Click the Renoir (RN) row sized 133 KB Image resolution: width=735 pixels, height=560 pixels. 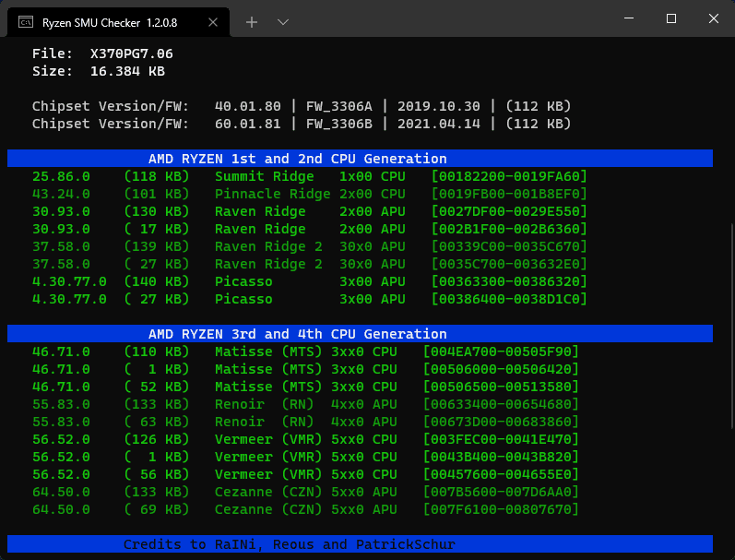305,404
